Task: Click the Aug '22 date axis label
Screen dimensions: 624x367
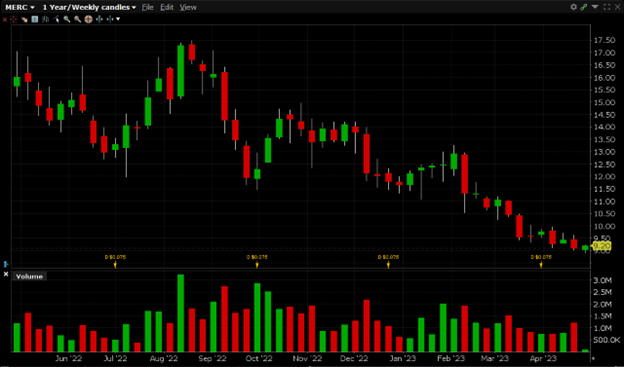Action: [164, 358]
